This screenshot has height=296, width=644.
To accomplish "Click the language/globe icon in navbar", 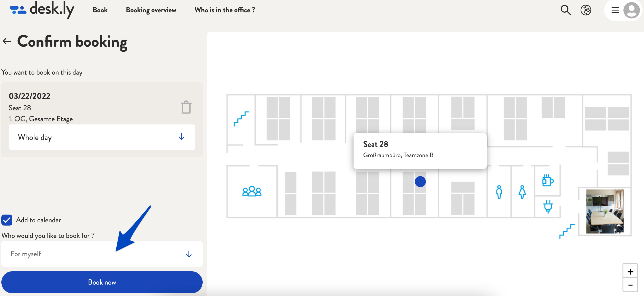I will (x=586, y=10).
